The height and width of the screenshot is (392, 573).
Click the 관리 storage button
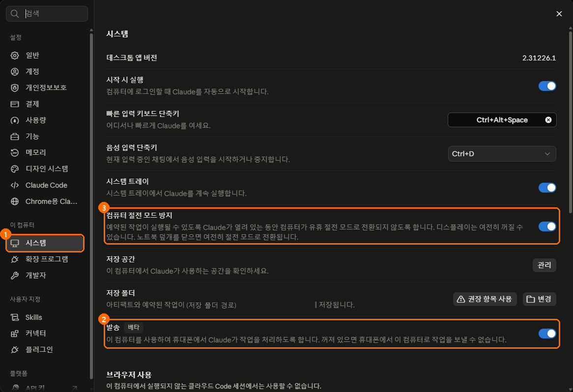[544, 265]
